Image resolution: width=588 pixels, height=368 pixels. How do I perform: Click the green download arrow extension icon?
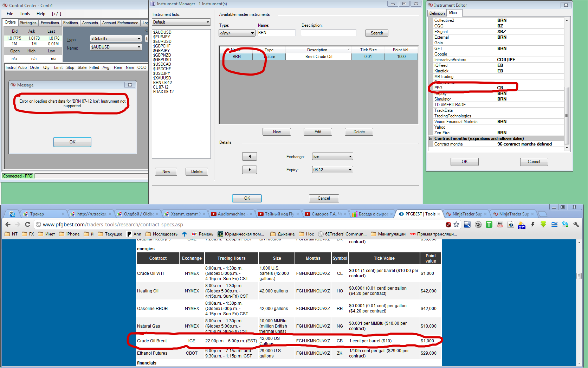click(x=543, y=225)
